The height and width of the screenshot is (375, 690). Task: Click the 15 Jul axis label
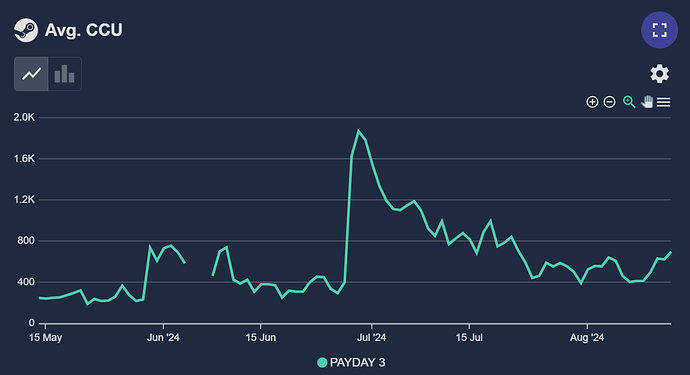pos(469,338)
